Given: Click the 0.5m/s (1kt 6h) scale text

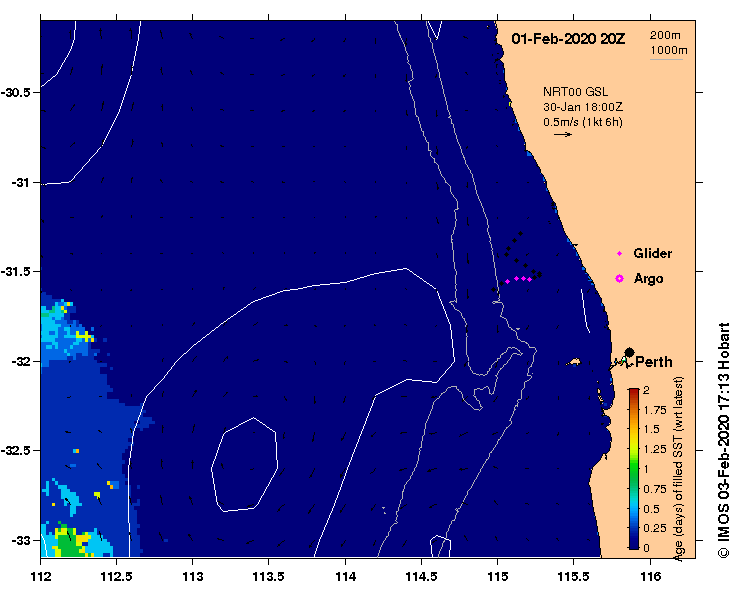Looking at the screenshot, I should (x=583, y=122).
